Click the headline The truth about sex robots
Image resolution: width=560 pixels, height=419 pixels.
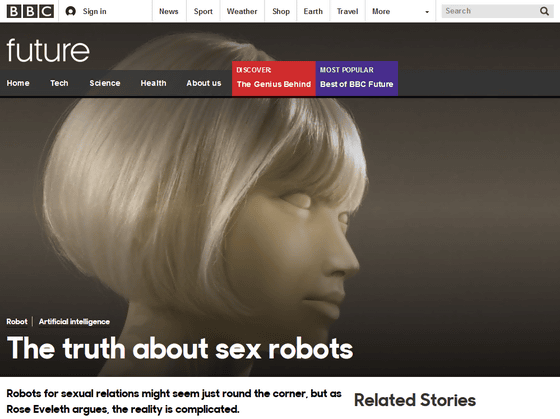[180, 348]
